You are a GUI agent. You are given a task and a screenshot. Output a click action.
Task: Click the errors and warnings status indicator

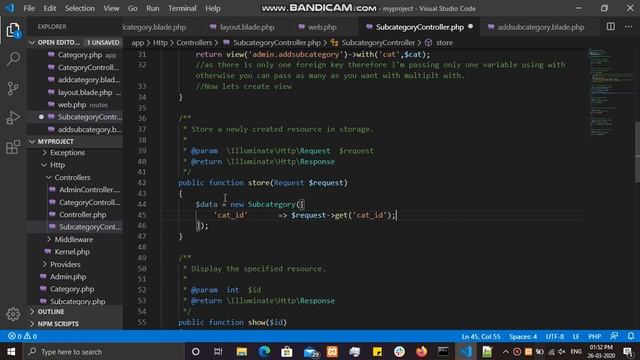pyautogui.click(x=22, y=336)
